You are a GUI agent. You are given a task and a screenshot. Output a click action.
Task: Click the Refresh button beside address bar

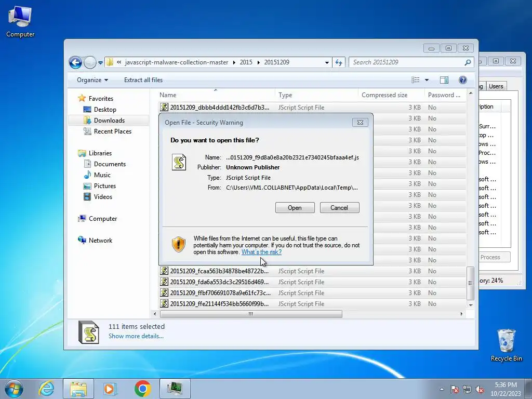tap(339, 62)
